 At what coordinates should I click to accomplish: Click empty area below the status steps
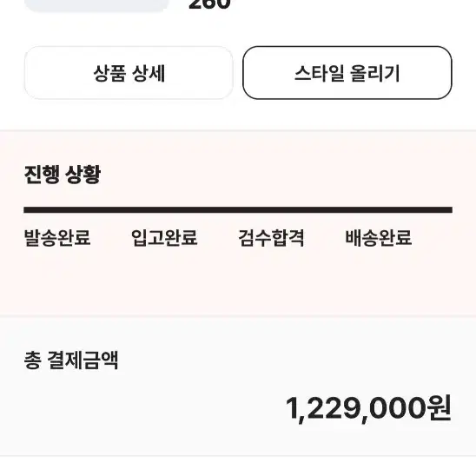click(x=238, y=281)
